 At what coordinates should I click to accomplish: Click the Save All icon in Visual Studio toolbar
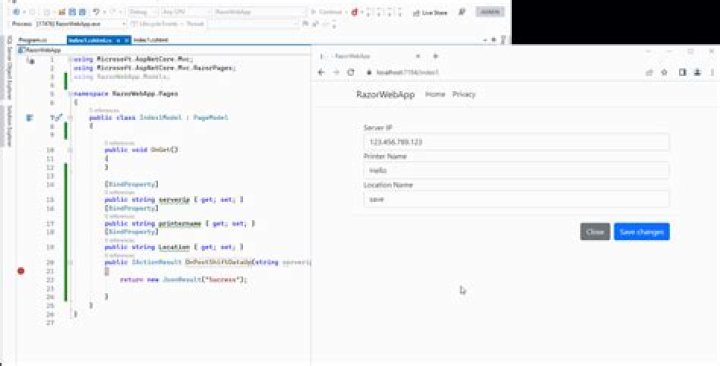tap(82, 12)
